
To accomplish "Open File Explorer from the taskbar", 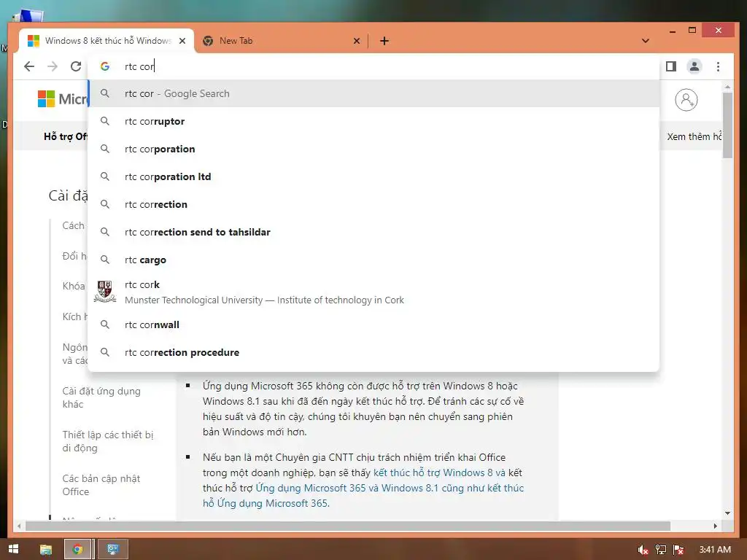I will [x=46, y=550].
